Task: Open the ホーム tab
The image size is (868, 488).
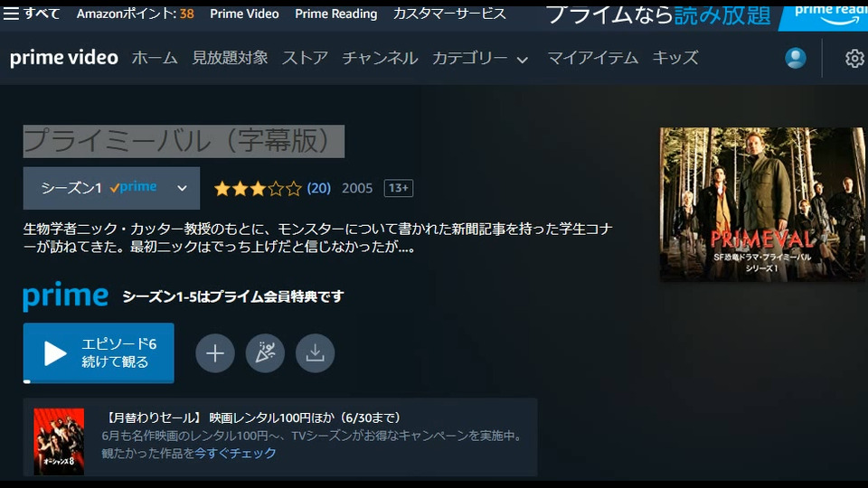Action: 155,58
